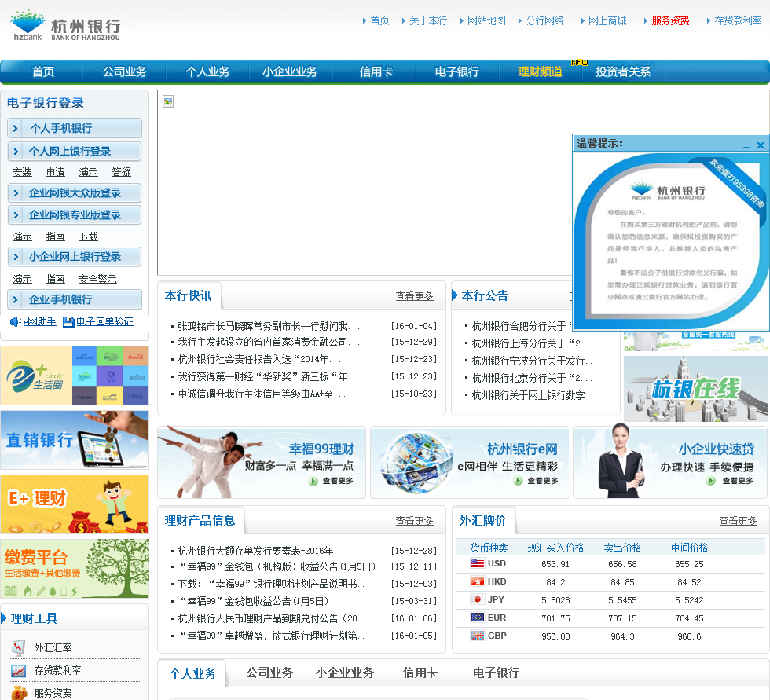Click the 服务资费 money bag icon
The image size is (770, 700).
pos(19,693)
